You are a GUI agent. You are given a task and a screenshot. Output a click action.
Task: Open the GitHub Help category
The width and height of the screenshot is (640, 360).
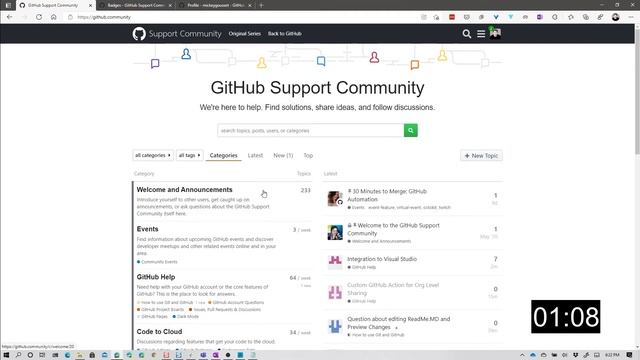[156, 277]
